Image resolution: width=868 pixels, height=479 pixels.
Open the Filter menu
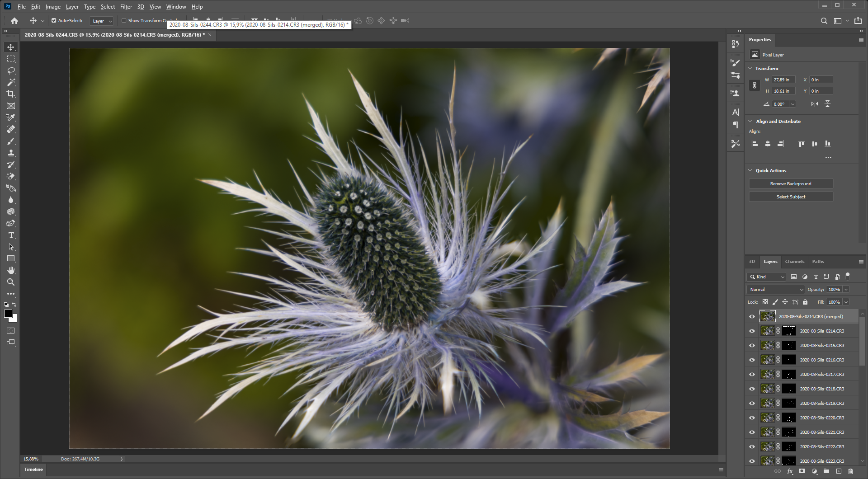coord(126,7)
